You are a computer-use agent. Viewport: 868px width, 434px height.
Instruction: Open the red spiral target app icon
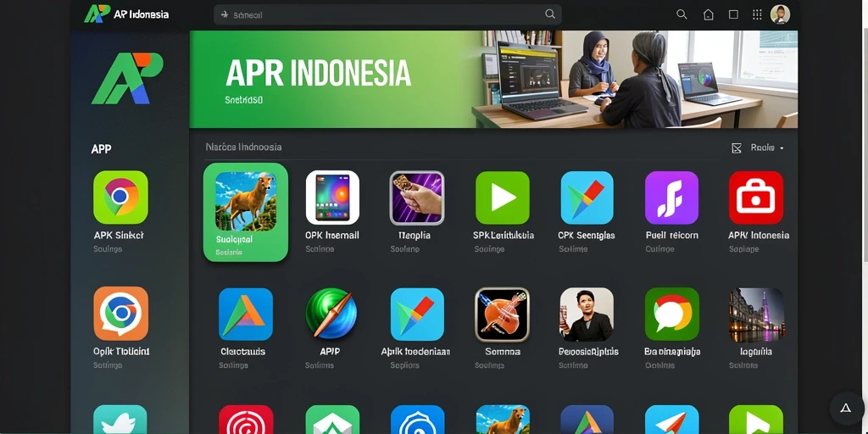pyautogui.click(x=246, y=420)
